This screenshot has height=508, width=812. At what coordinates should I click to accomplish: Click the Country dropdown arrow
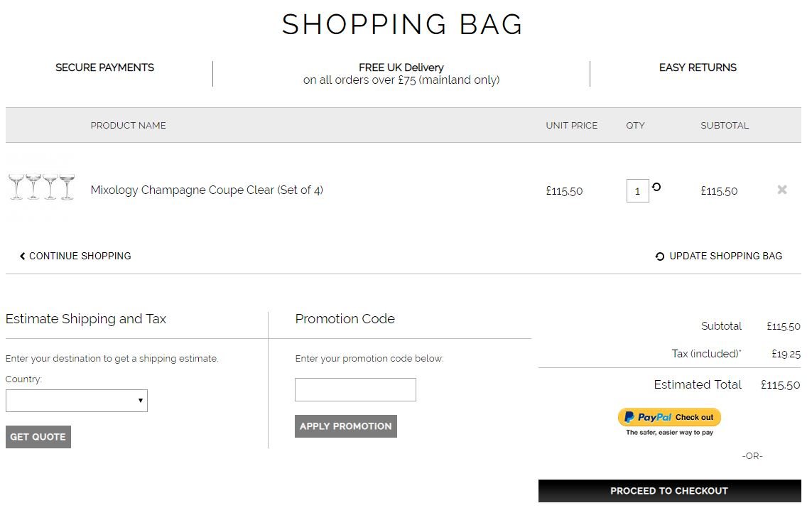(x=141, y=400)
